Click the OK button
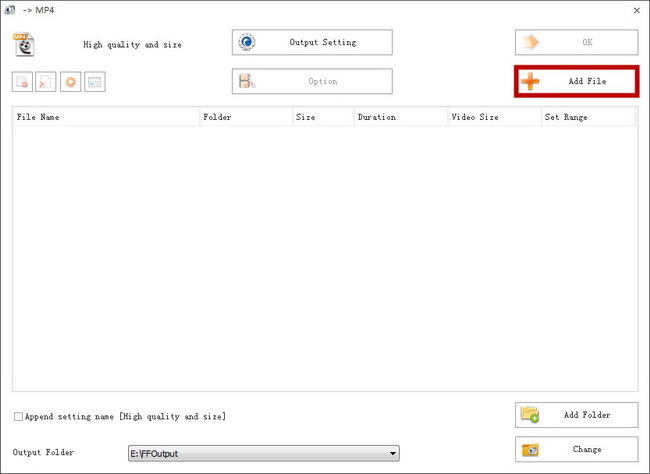 pos(577,42)
